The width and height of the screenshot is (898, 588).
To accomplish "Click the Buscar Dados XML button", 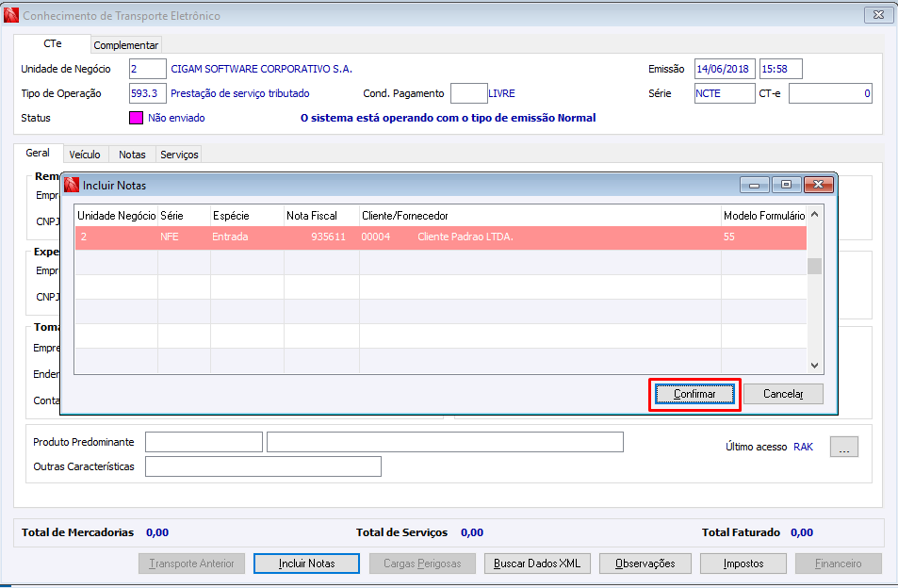I will 537,563.
